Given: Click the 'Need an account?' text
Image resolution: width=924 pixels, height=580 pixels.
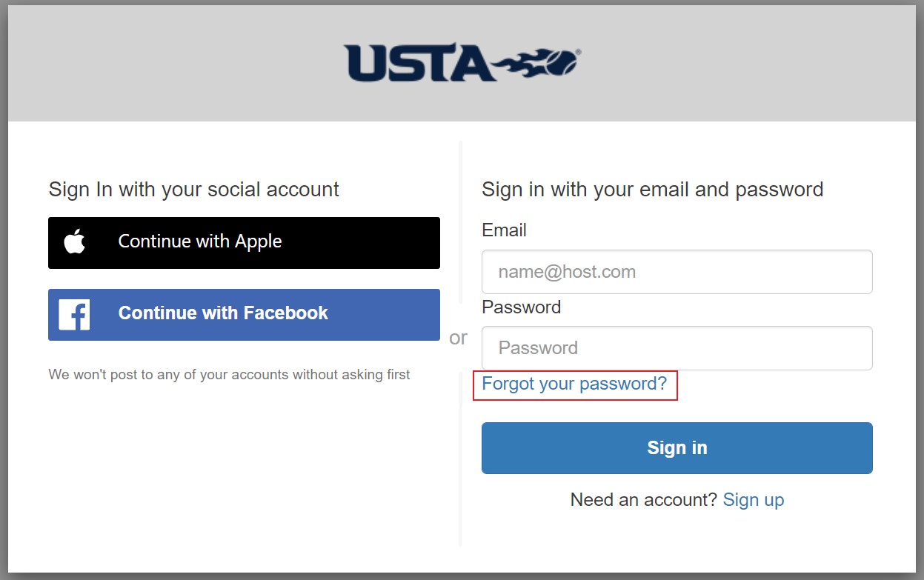Looking at the screenshot, I should coord(644,500).
